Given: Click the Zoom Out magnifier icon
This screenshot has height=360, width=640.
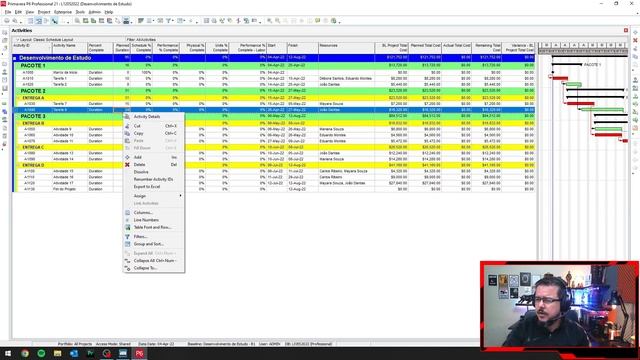Looking at the screenshot, I should point(278,21).
